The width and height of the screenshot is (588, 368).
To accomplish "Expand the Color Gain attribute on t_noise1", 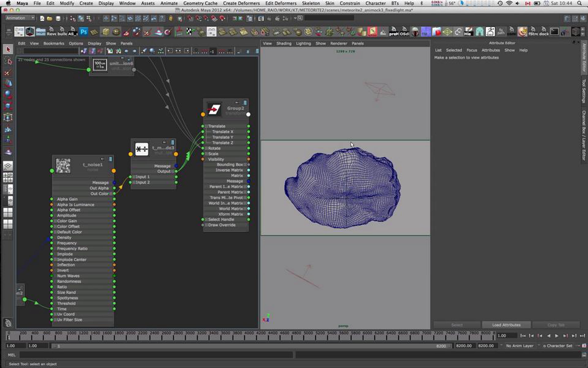I will click(x=55, y=221).
